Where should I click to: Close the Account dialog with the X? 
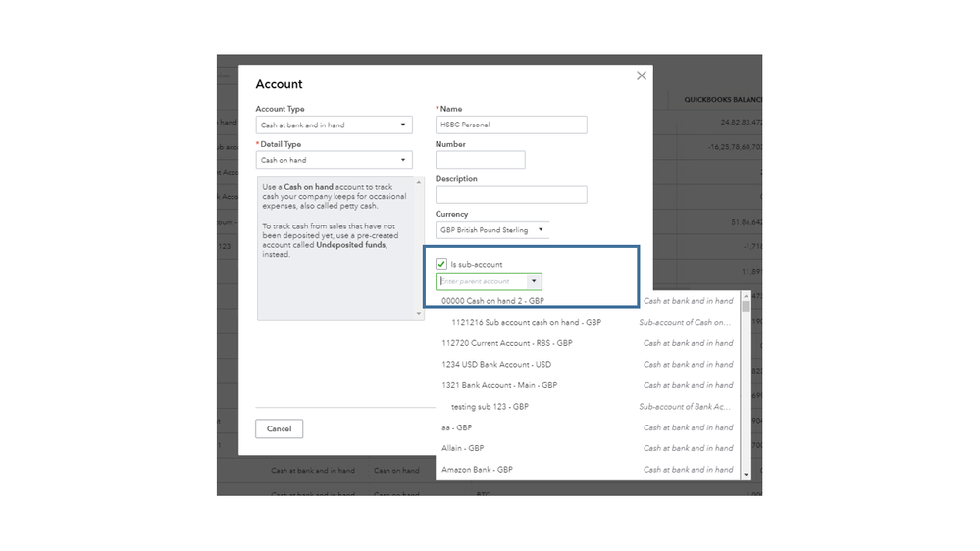coord(642,75)
